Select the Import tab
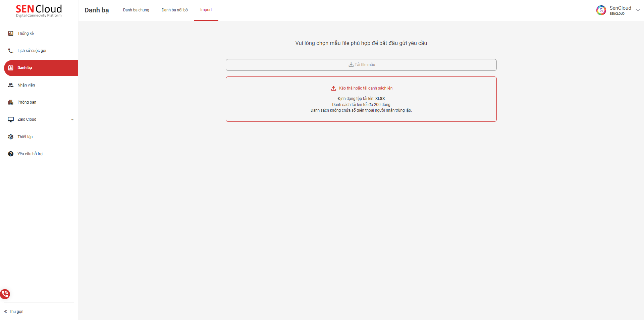The width and height of the screenshot is (644, 320). pos(206,10)
